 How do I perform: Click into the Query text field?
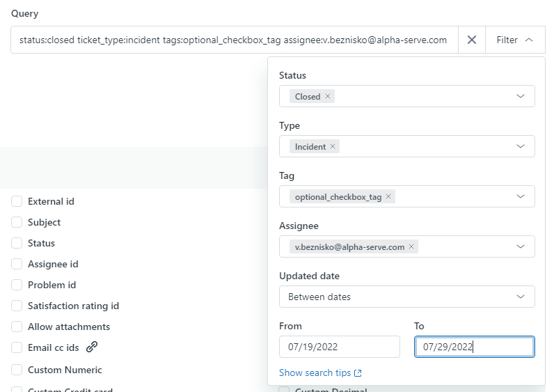[x=234, y=40]
